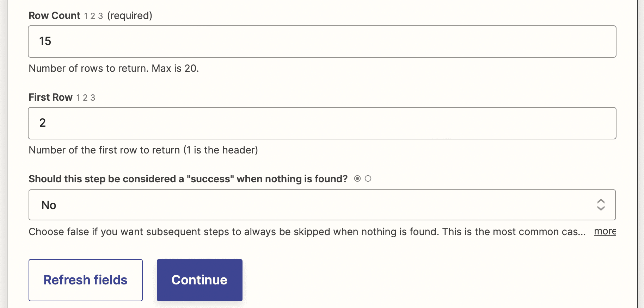Viewport: 644px width, 308px height.
Task: Click the First Row field label
Action: coord(50,97)
